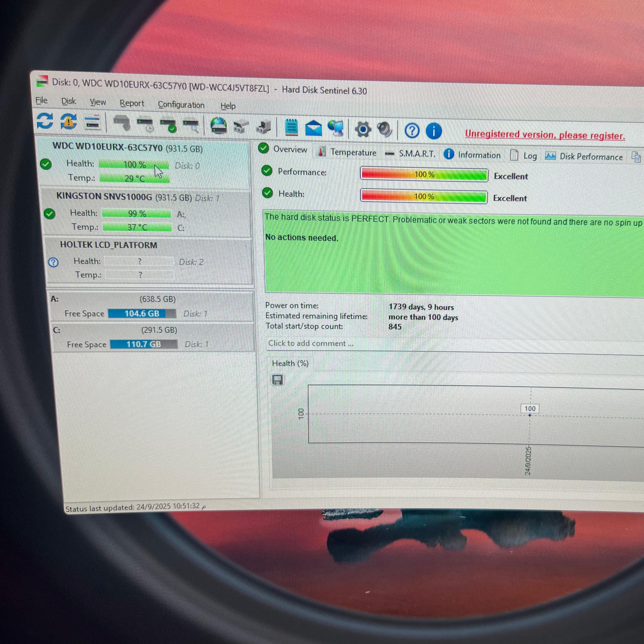Click the globe with disk icon
Viewport: 644px width, 644px height.
(x=219, y=126)
